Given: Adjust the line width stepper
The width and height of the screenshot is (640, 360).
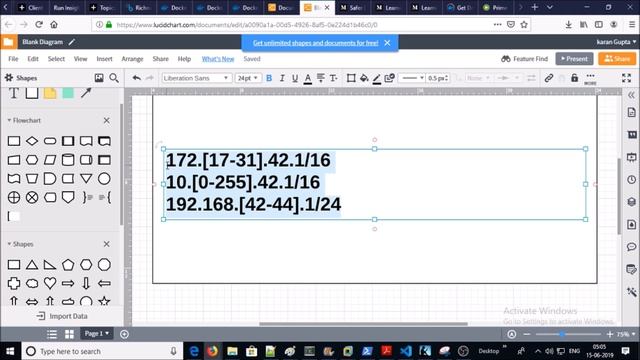Looking at the screenshot, I should [438, 78].
